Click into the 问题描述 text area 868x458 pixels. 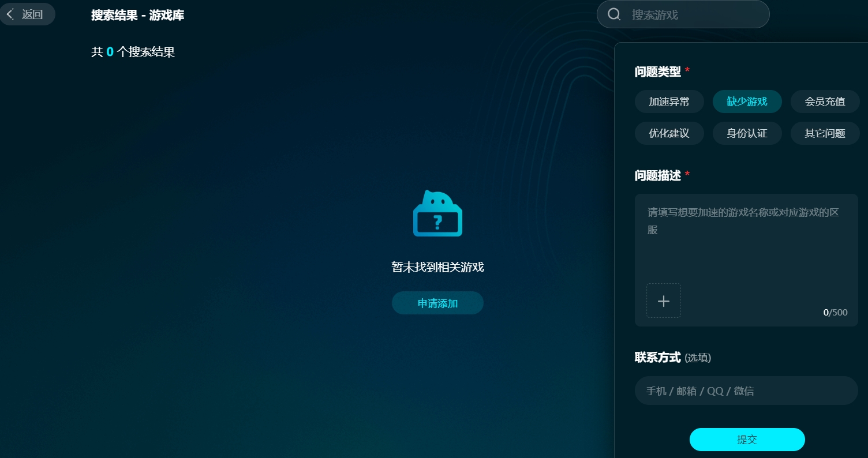[x=746, y=260]
